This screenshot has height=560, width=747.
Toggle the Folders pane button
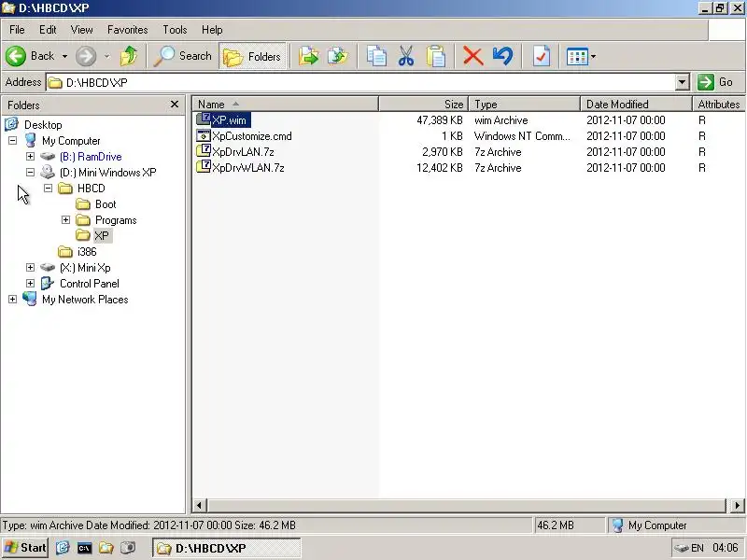click(x=252, y=56)
